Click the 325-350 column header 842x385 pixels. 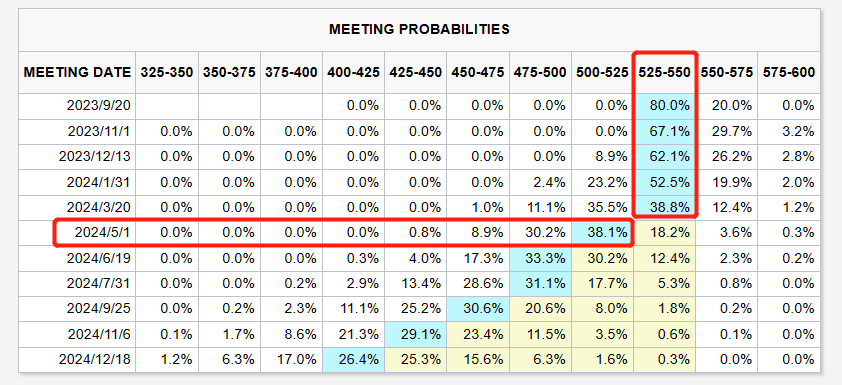pyautogui.click(x=166, y=72)
